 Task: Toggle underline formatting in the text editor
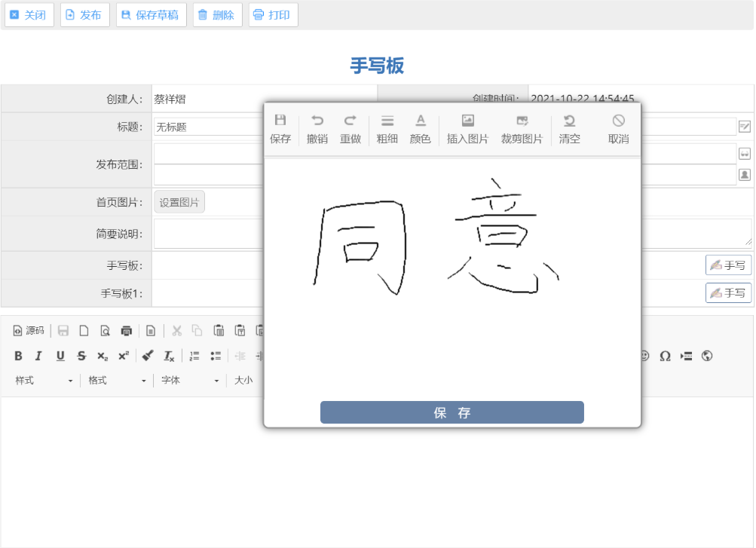[60, 355]
